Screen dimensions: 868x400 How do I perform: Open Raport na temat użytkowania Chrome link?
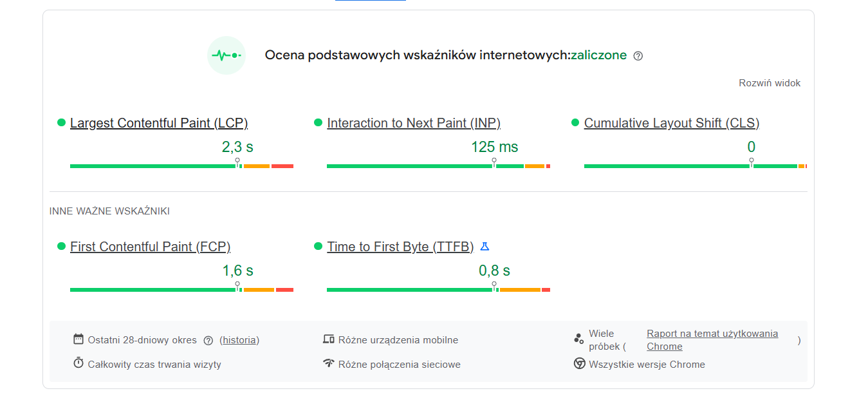712,340
